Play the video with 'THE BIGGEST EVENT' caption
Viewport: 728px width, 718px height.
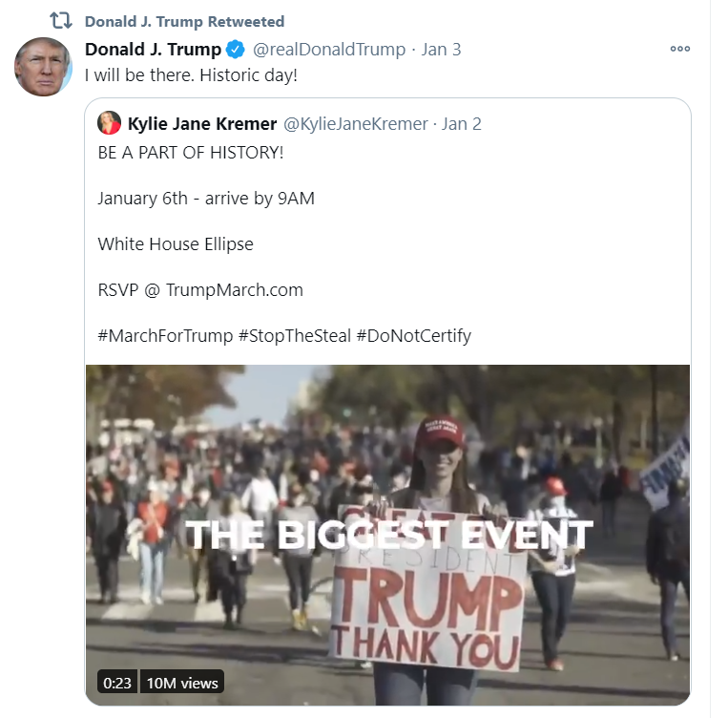click(387, 535)
